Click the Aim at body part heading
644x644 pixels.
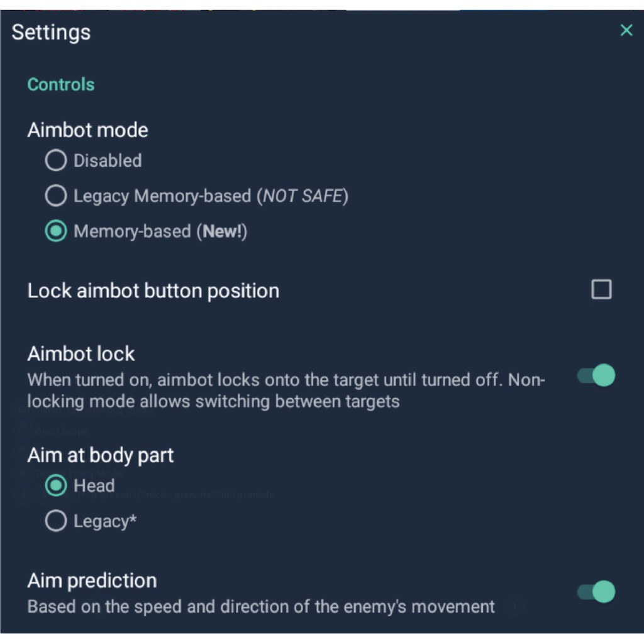pyautogui.click(x=101, y=455)
